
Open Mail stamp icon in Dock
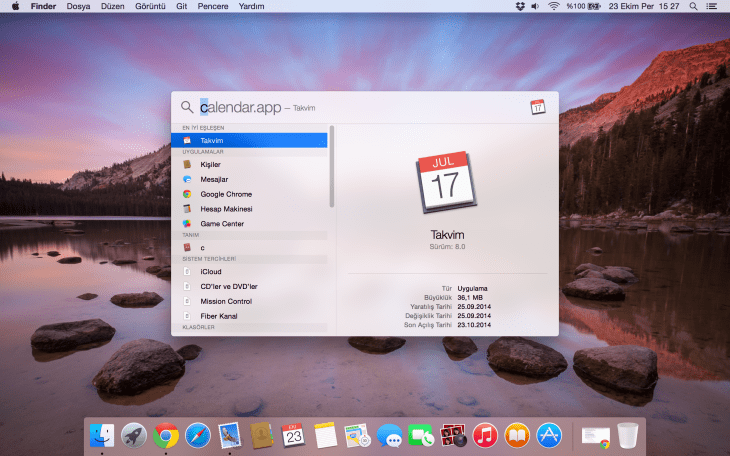[x=230, y=436]
